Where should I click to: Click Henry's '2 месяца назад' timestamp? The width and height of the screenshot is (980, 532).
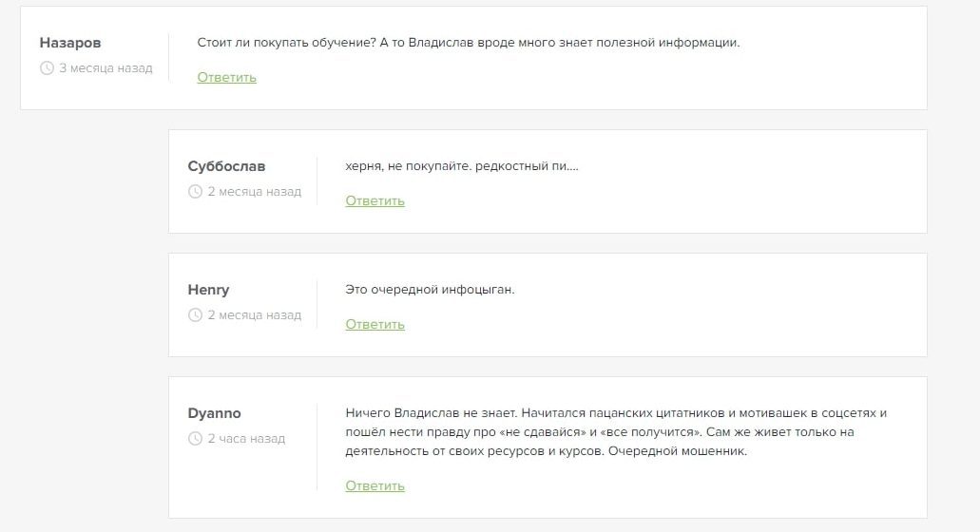(x=255, y=315)
